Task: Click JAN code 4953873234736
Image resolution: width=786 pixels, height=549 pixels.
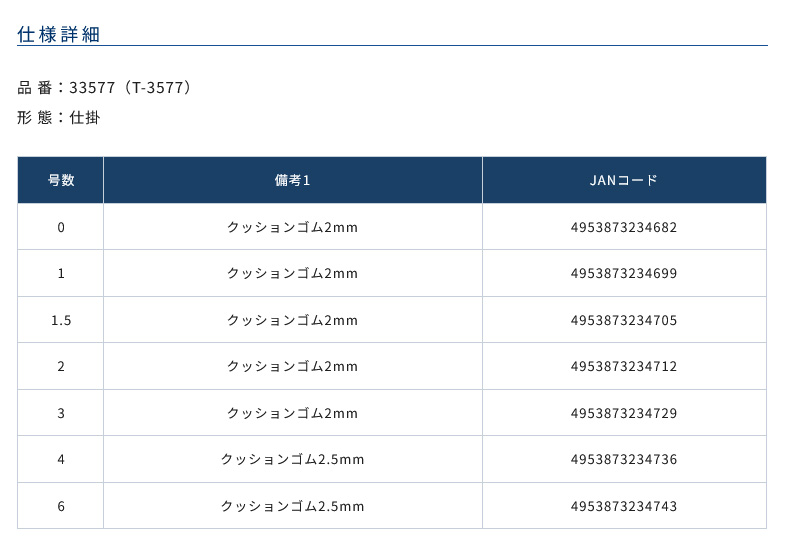Action: [x=624, y=459]
